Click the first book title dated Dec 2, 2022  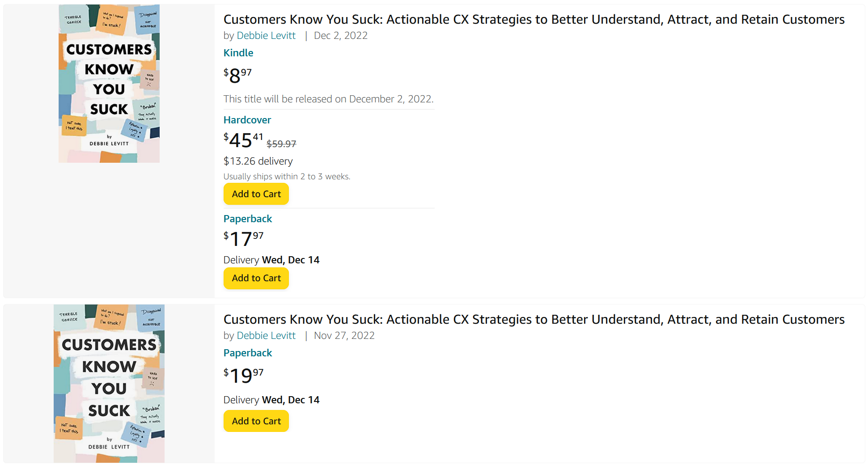click(534, 19)
